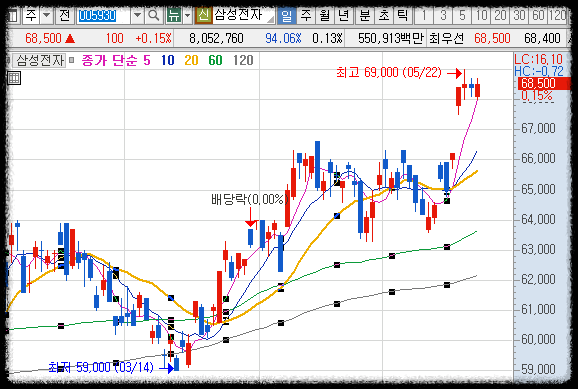Viewport: 578px width, 389px height.
Task: Click the +0.15% change rate
Action: pos(153,38)
